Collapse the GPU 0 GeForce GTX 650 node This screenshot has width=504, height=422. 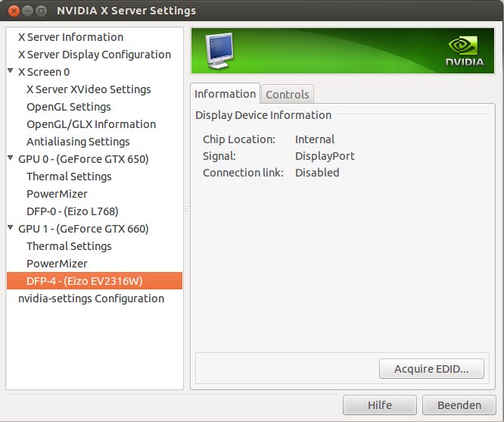(x=11, y=158)
